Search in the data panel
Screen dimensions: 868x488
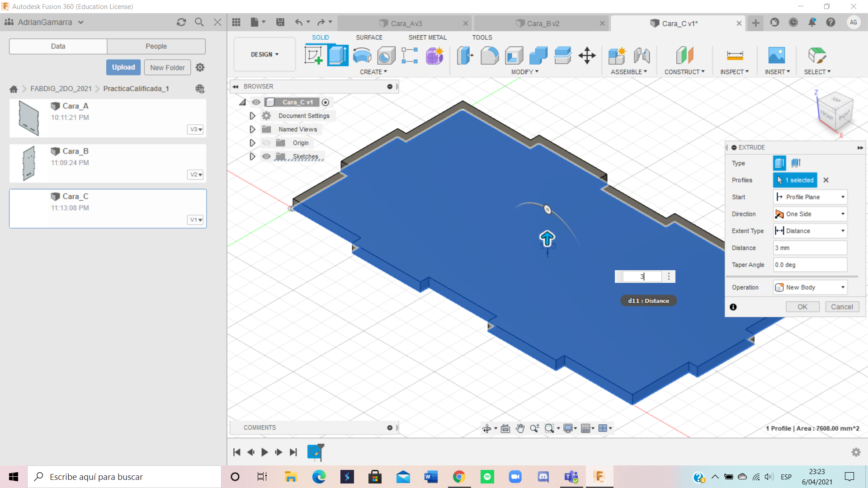pyautogui.click(x=199, y=22)
